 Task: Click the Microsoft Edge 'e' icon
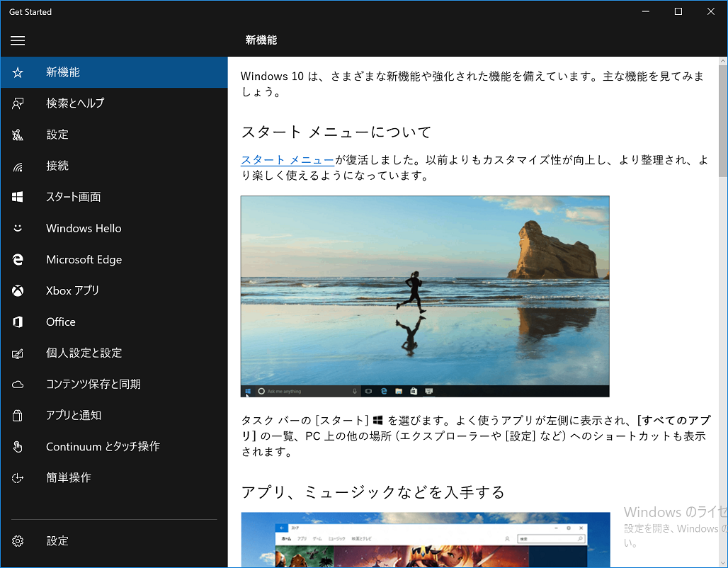(x=18, y=260)
